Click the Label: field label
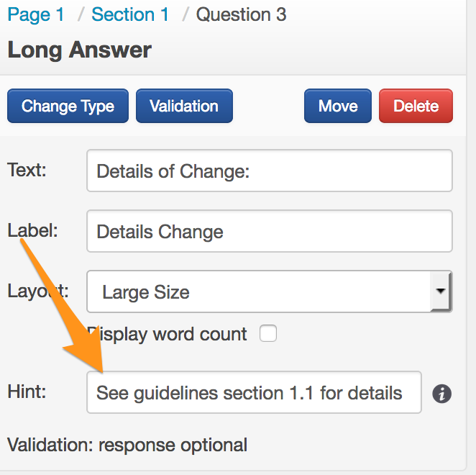 (x=32, y=230)
